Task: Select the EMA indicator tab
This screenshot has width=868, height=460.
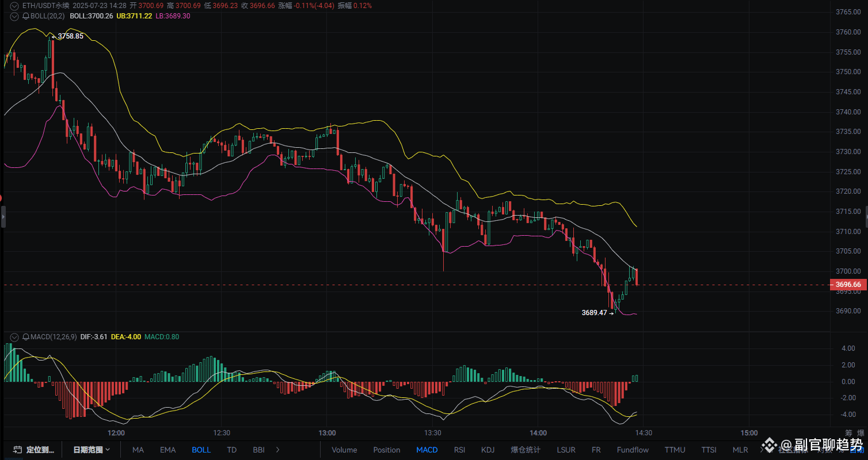Action: point(168,450)
